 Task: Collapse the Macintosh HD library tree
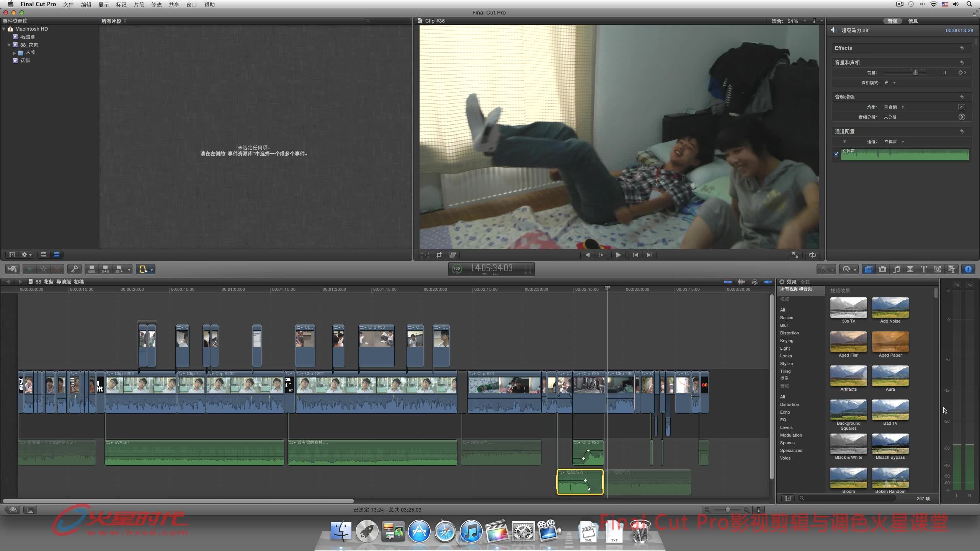click(4, 29)
